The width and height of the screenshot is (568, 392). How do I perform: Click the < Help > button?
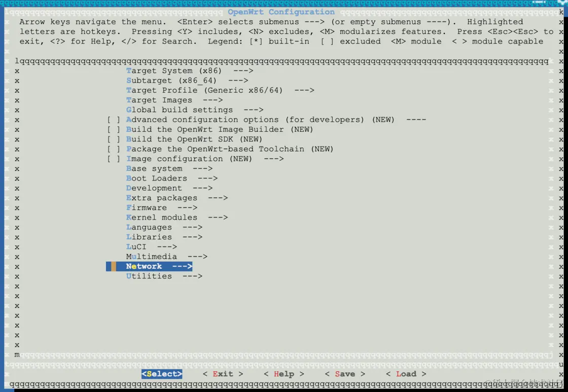[x=284, y=374]
